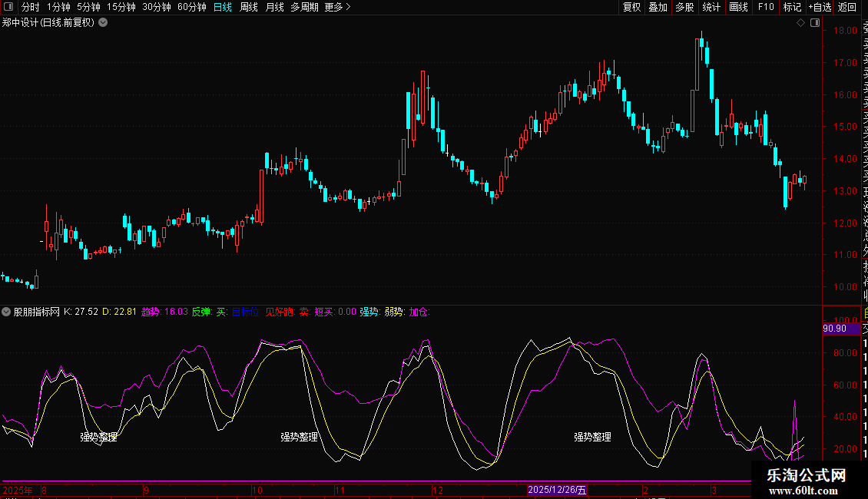Screen dimensions: 868x499
Task: Switch to the 周线 weekly tab
Action: pyautogui.click(x=249, y=7)
